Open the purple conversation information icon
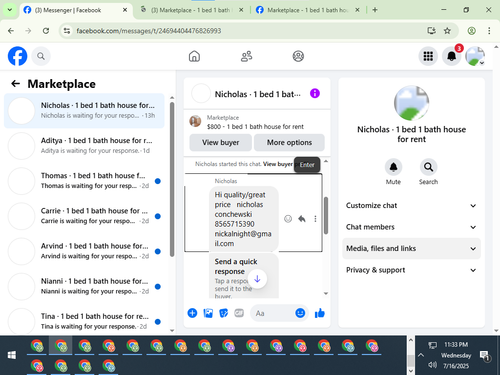Screen dimensions: 500x375 [x=315, y=93]
